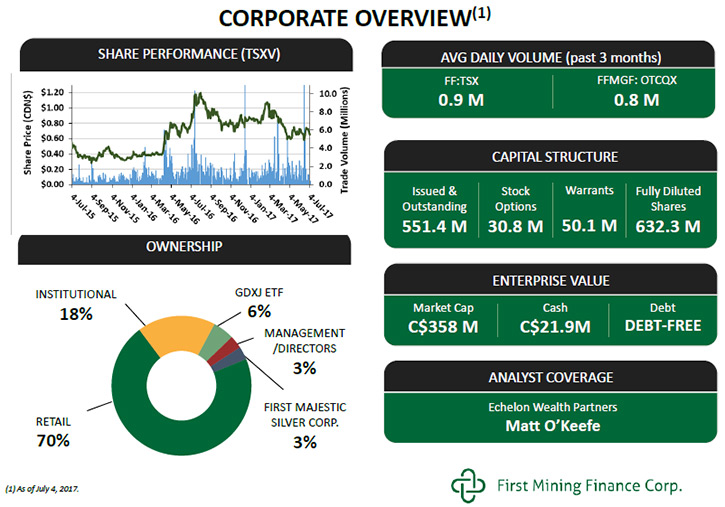Click the RETAIL ownership label
The height and width of the screenshot is (507, 725).
[x=54, y=421]
